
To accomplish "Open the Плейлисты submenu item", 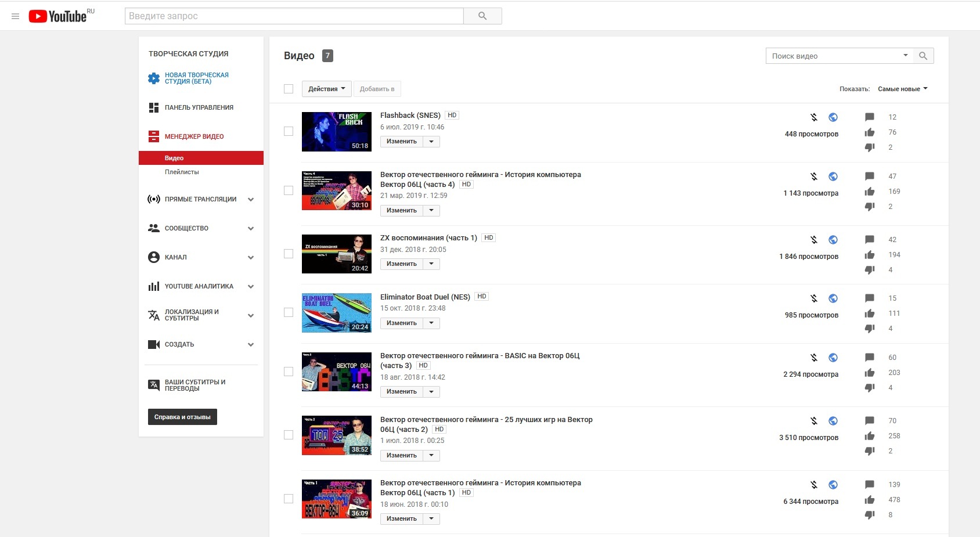I will click(182, 172).
